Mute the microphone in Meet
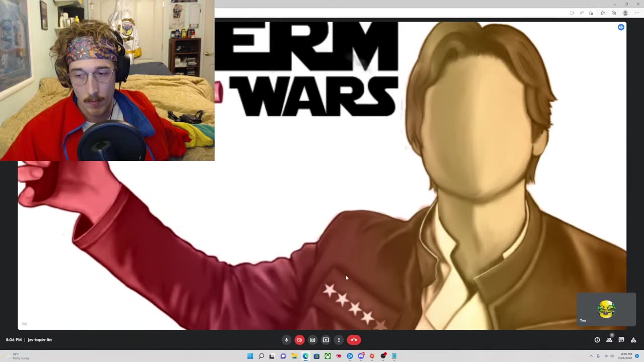This screenshot has height=362, width=644. point(286,340)
